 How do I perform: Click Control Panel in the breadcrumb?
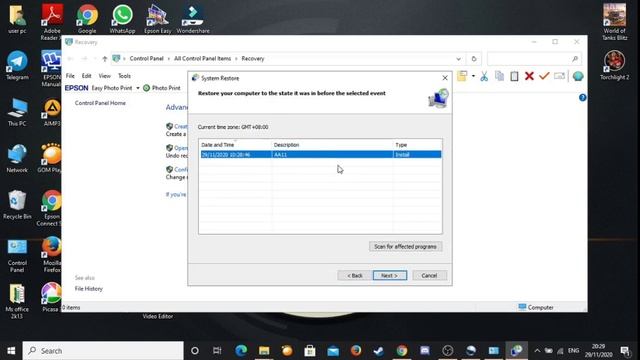point(147,59)
